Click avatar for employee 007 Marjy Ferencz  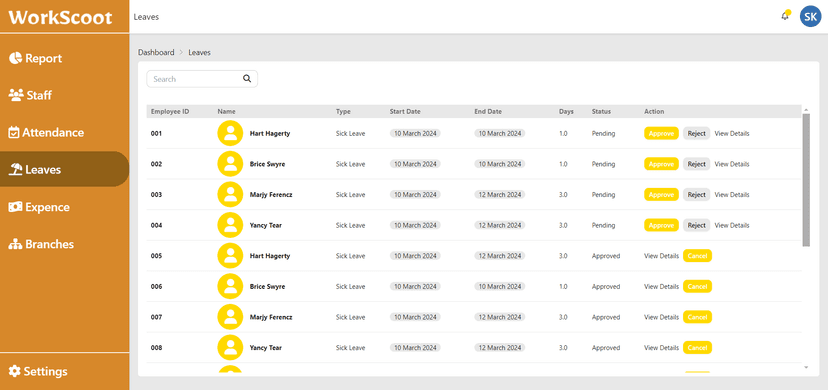point(230,317)
